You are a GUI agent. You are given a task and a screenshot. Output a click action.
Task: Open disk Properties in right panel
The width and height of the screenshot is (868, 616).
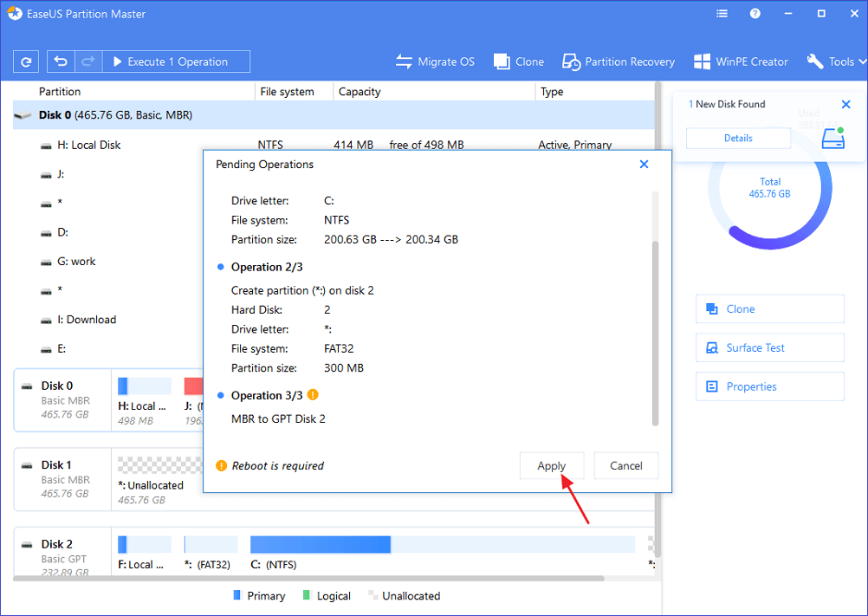pos(769,386)
